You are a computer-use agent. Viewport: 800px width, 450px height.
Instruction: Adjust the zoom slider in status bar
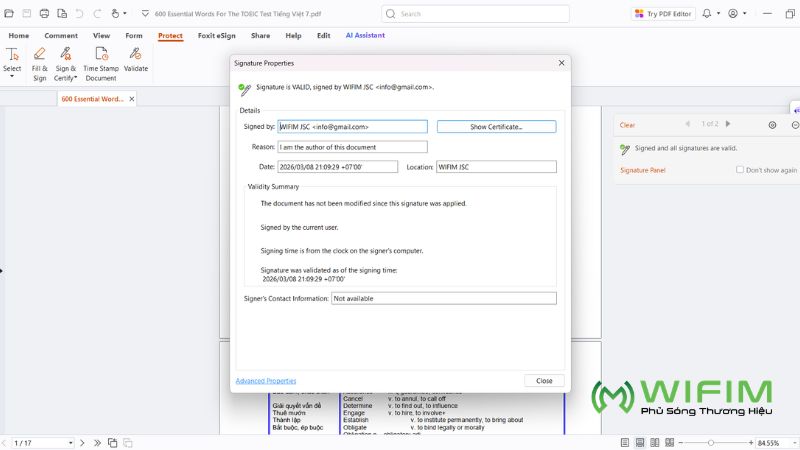click(x=711, y=442)
